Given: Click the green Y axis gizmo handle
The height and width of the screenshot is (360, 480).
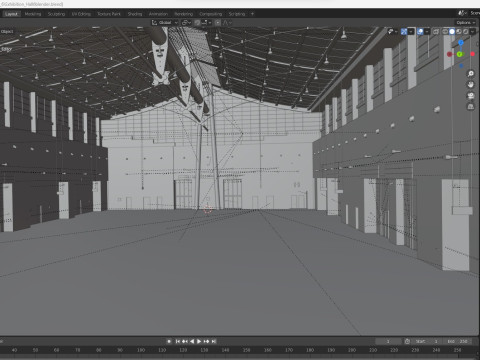Looking at the screenshot, I should click(460, 54).
